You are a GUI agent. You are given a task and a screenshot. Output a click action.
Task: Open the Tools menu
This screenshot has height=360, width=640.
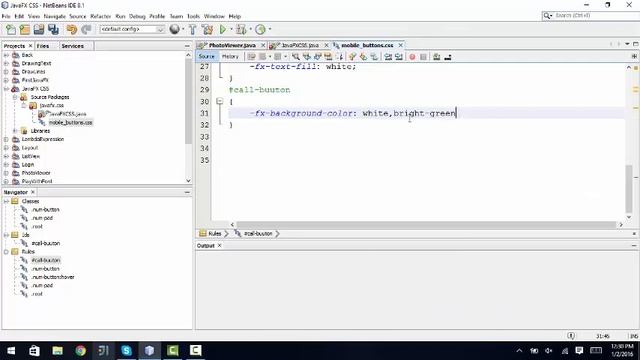193,16
